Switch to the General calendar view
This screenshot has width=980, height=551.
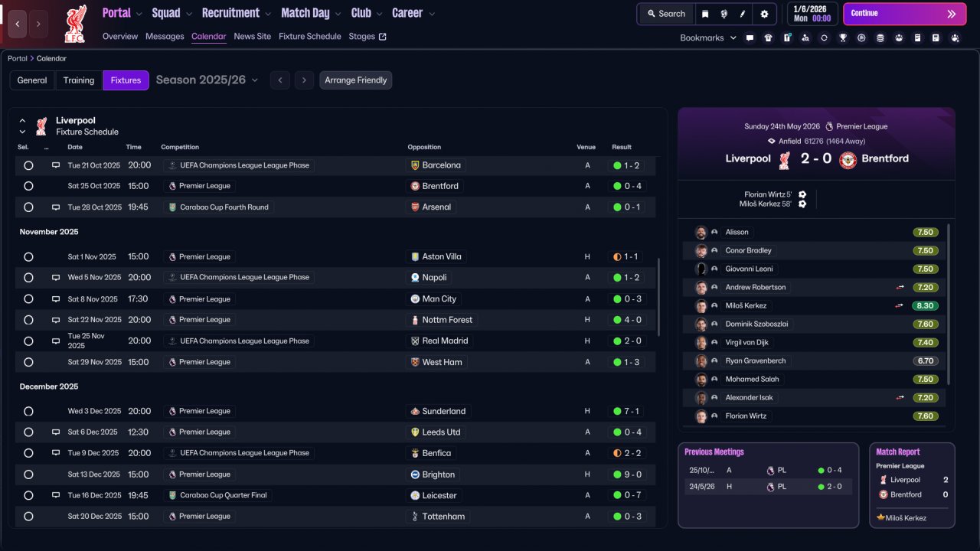tap(32, 80)
